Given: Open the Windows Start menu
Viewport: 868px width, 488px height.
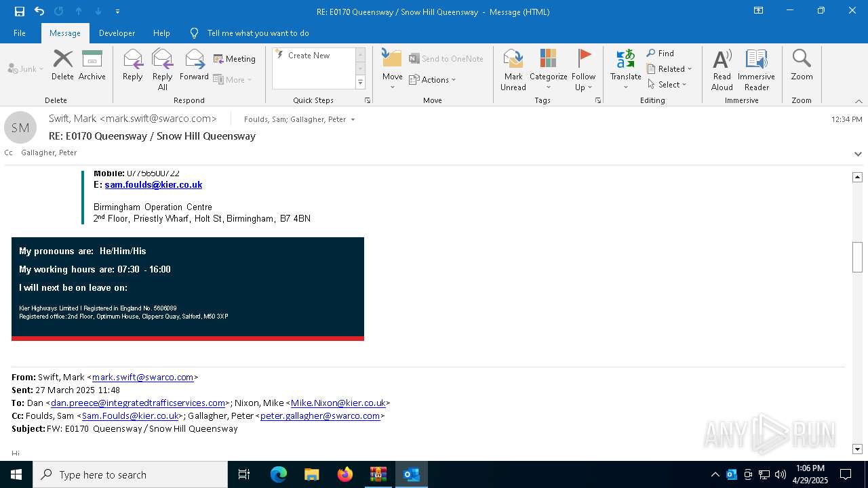Looking at the screenshot, I should [16, 474].
